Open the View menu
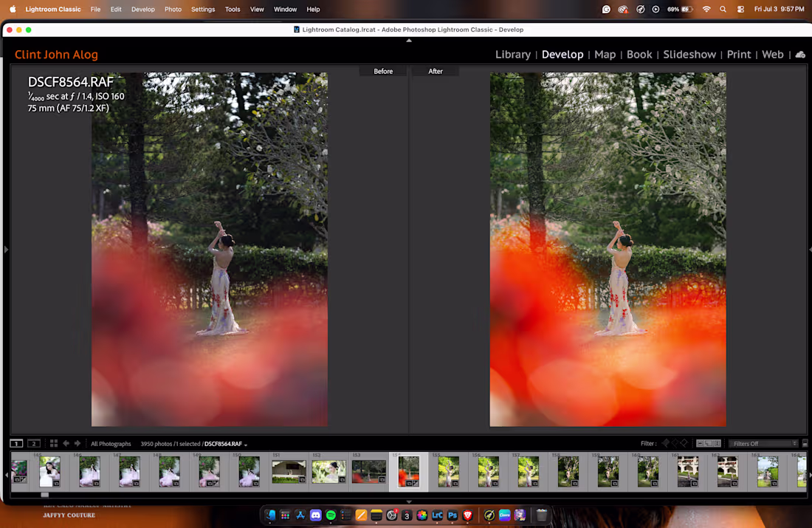Screen dimensions: 812x528 pos(257,10)
